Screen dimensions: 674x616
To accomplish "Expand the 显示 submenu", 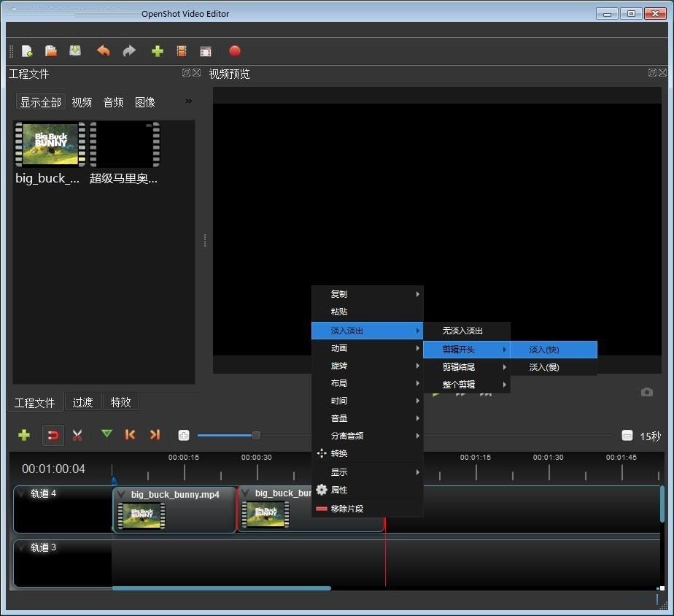I will pos(367,472).
